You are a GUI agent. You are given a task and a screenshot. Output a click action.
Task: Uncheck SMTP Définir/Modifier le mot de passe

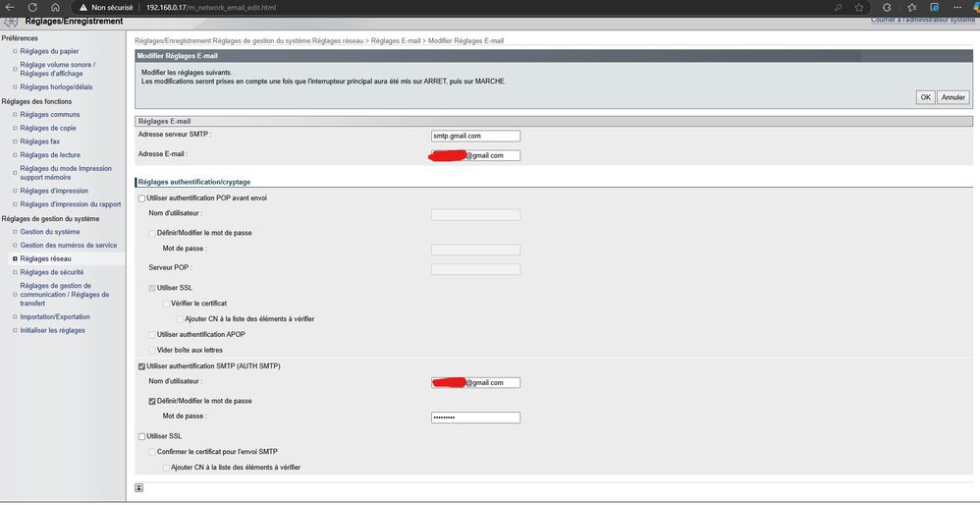pyautogui.click(x=152, y=401)
